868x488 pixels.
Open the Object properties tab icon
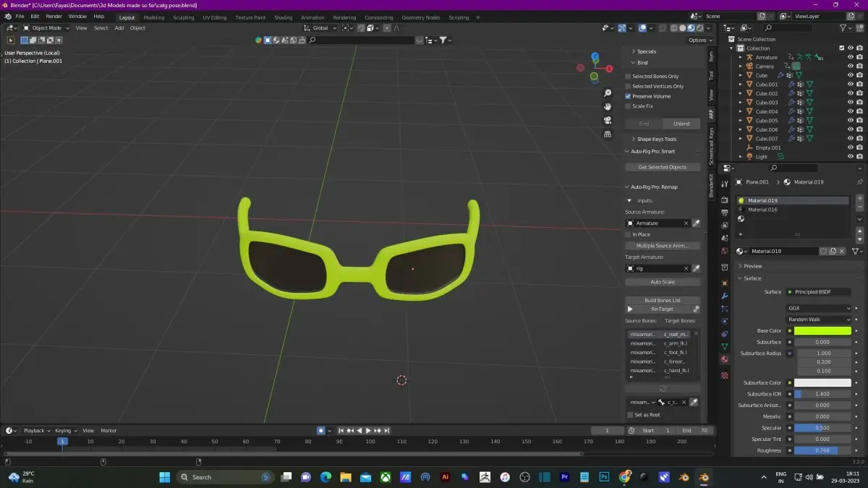tap(724, 283)
